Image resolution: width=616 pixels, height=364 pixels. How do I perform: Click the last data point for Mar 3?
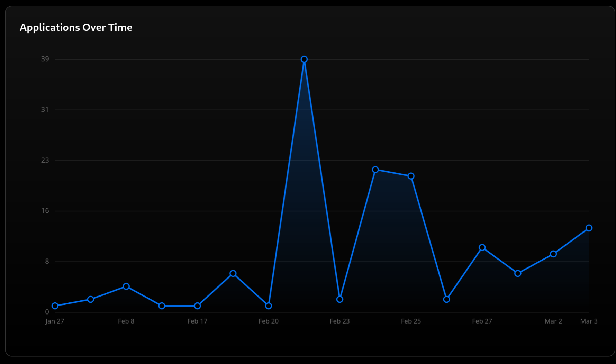point(589,228)
